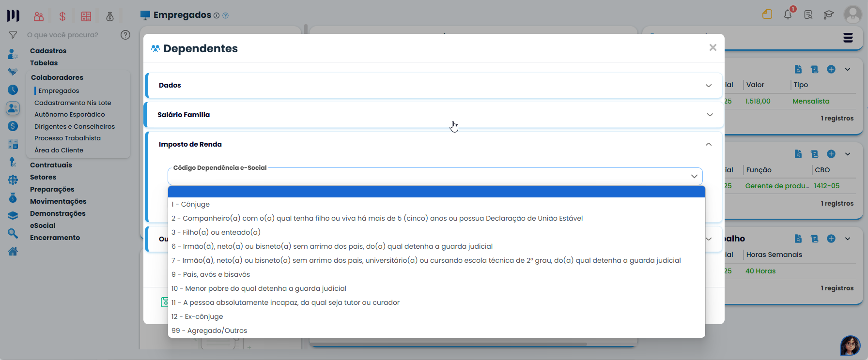Expand the Dados section
This screenshot has height=360, width=868.
pyautogui.click(x=434, y=85)
